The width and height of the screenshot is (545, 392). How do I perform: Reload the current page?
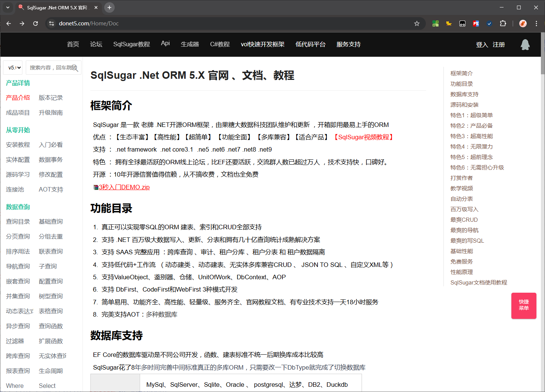(35, 24)
